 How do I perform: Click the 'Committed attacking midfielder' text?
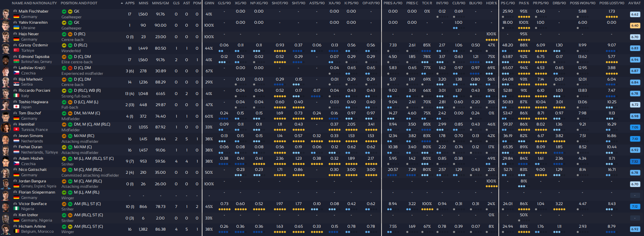90,176
